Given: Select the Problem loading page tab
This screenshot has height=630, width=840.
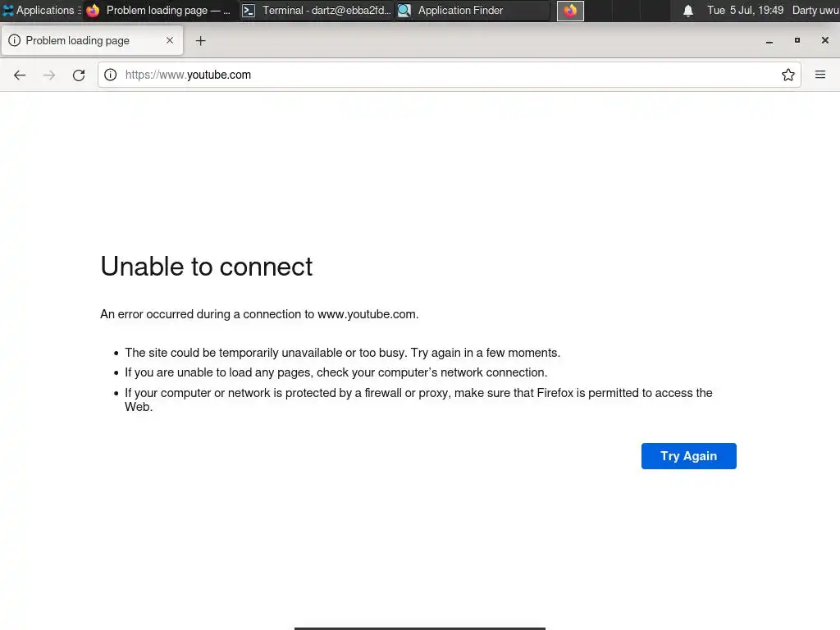Looking at the screenshot, I should (92, 40).
